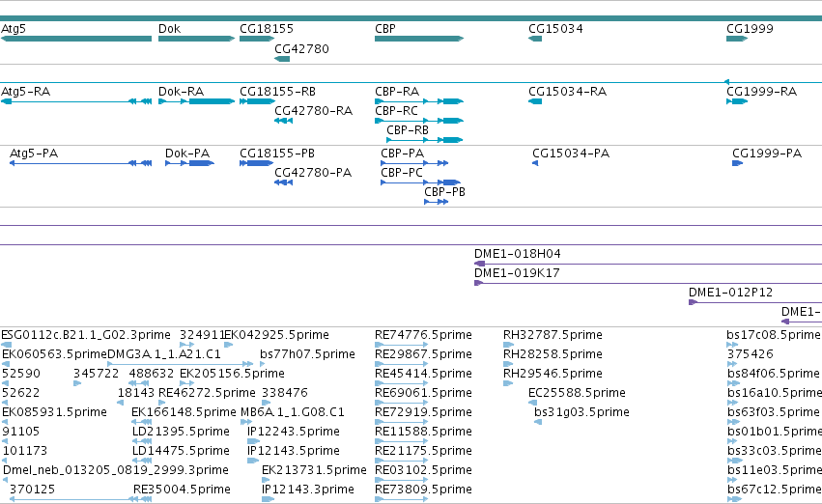Select the CG15034-PA protein feature
The width and height of the screenshot is (822, 504).
coord(535,163)
